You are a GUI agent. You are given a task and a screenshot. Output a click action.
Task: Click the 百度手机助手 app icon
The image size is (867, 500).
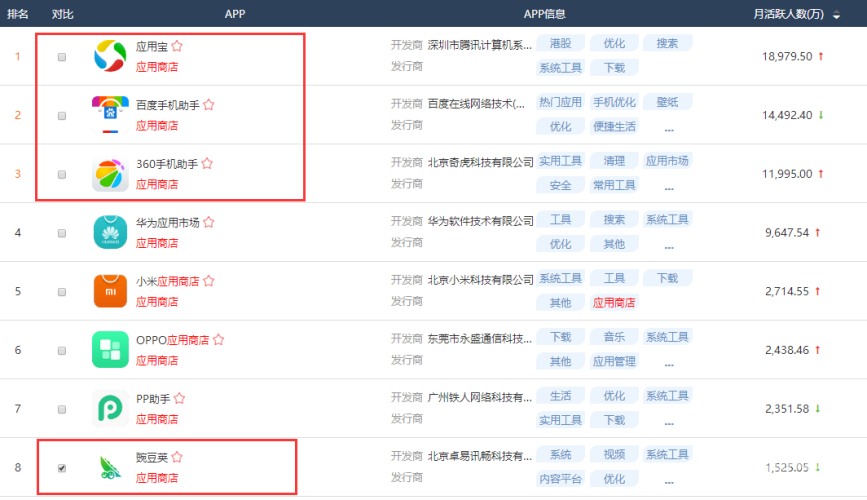[110, 114]
